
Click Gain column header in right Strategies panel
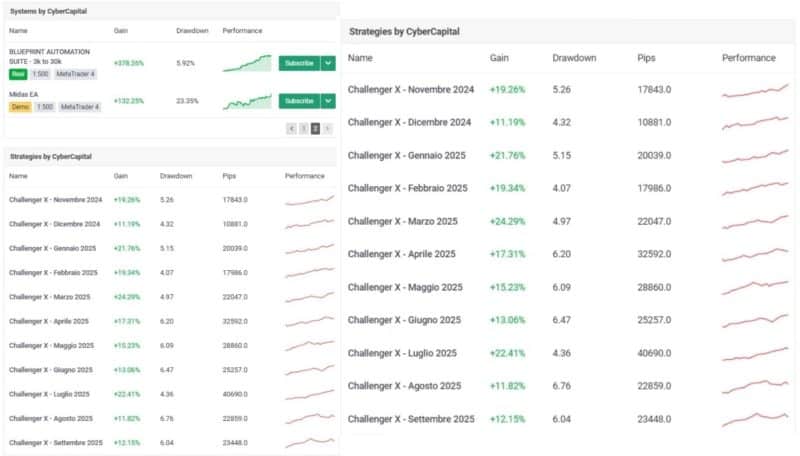click(499, 58)
